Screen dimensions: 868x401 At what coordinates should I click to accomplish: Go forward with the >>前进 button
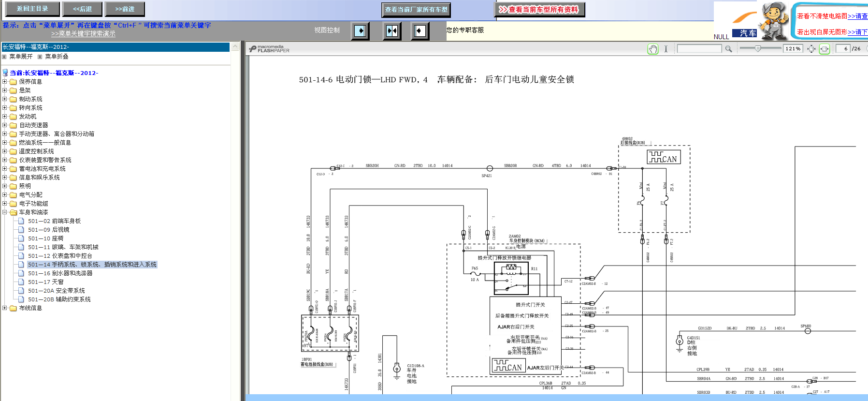coord(125,9)
